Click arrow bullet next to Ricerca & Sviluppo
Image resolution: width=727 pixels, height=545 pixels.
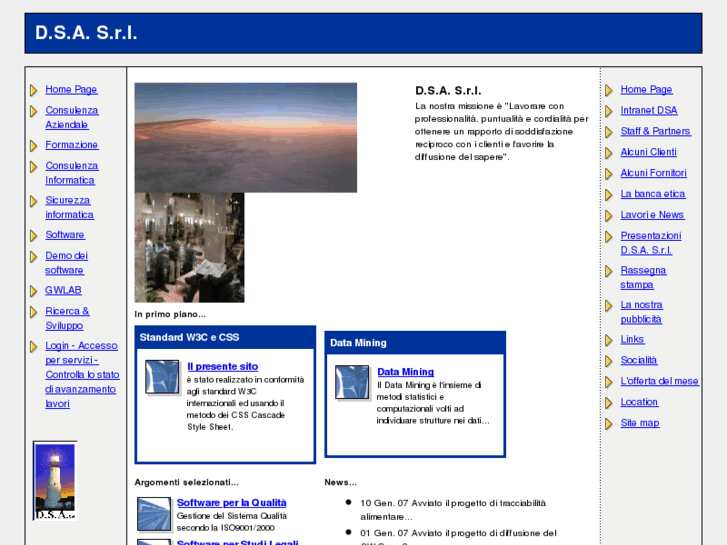[x=33, y=312]
